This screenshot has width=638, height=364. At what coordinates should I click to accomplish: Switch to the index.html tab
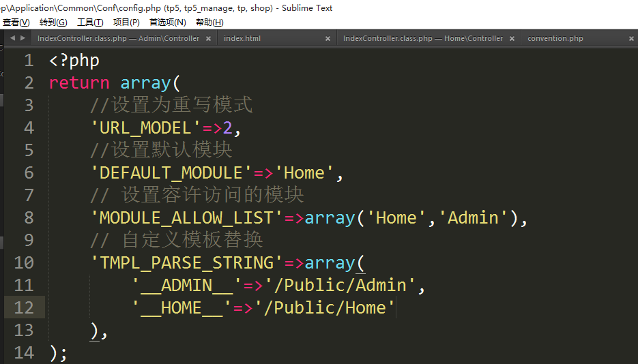242,38
